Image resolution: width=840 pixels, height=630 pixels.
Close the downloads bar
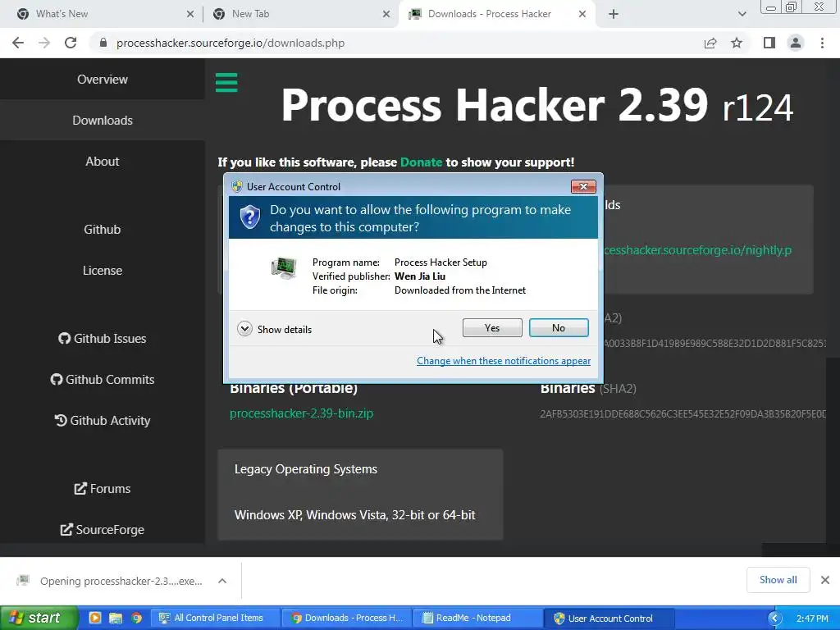point(825,580)
